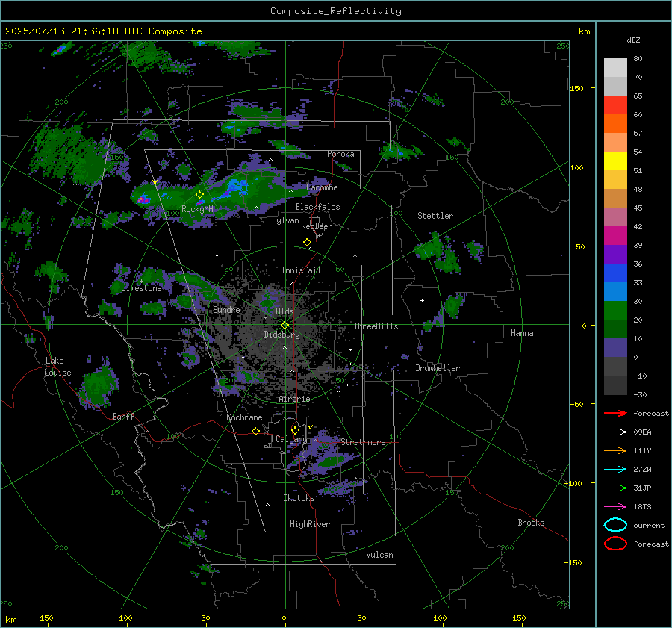Click the Lacombe city label
This screenshot has width=672, height=628.
(x=323, y=187)
